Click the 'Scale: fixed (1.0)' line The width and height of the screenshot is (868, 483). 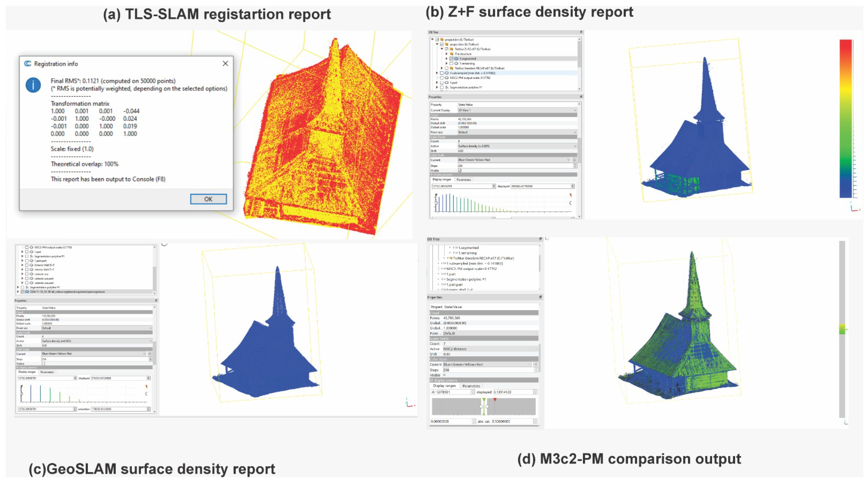pos(72,149)
